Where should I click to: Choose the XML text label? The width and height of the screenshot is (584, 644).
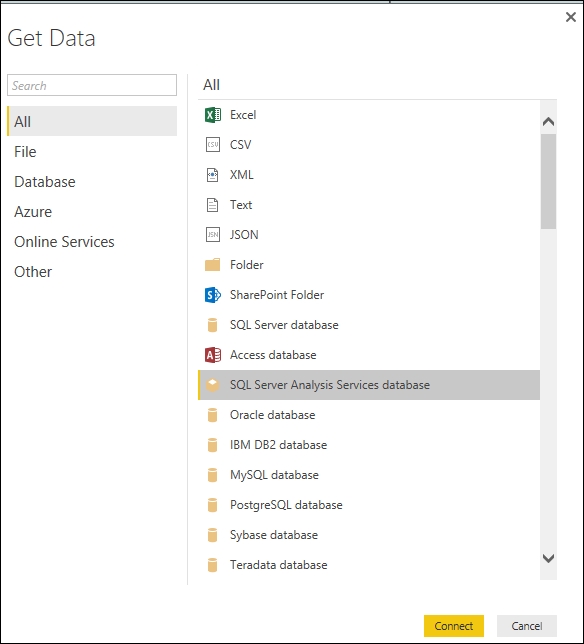click(241, 175)
